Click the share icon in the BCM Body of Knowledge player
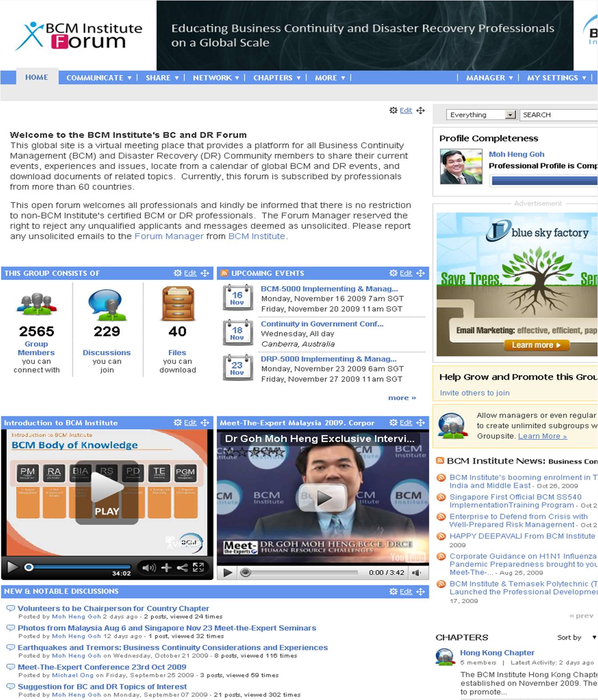This screenshot has width=598, height=700. click(182, 568)
